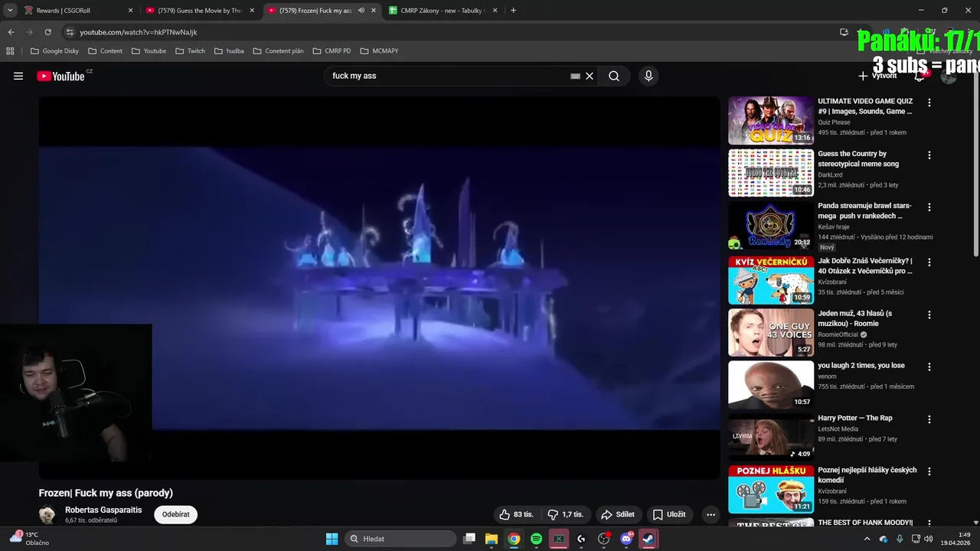Open the One Guy 43 Voices thumbnail
The height and width of the screenshot is (551, 980).
coord(771,333)
